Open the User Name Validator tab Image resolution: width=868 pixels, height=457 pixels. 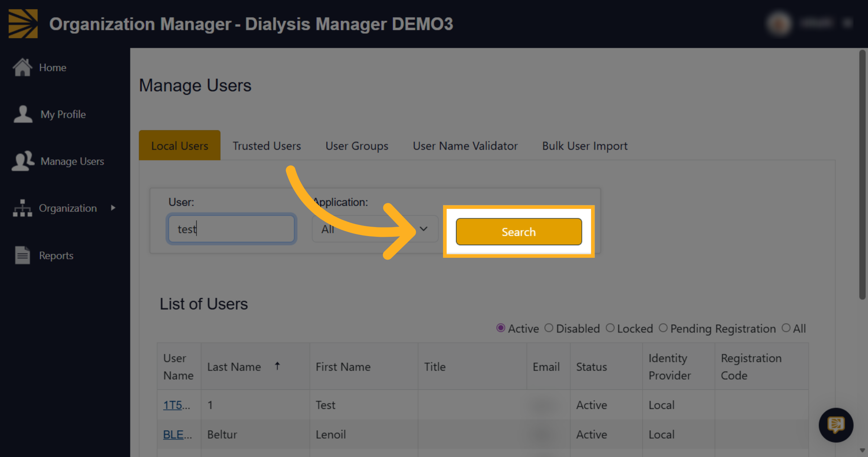[465, 146]
